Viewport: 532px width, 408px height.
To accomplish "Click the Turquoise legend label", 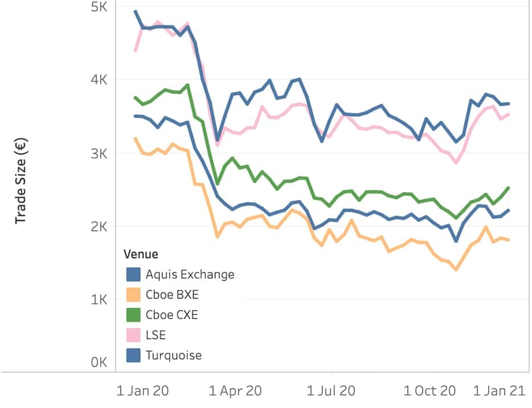I will pyautogui.click(x=174, y=355).
